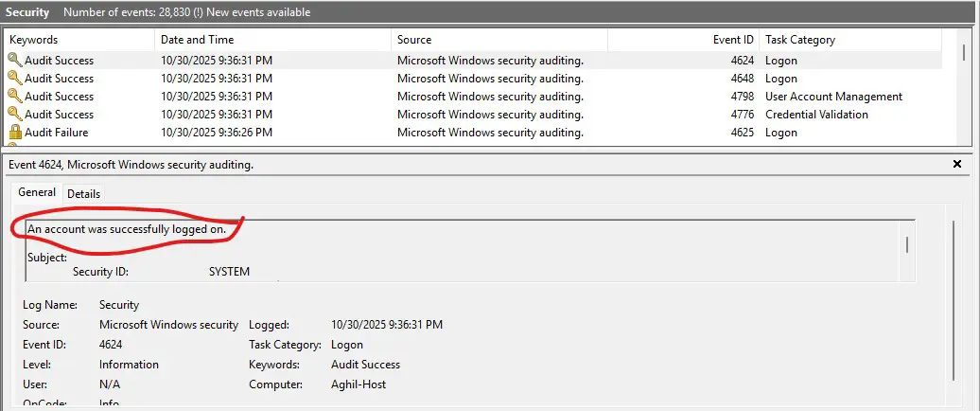Click the Audit Success keywords value in details
The height and width of the screenshot is (411, 980).
[365, 365]
